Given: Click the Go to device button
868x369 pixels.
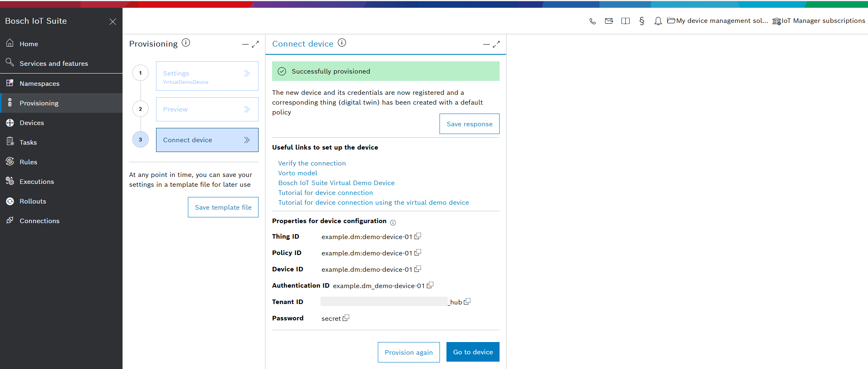Looking at the screenshot, I should pyautogui.click(x=473, y=352).
